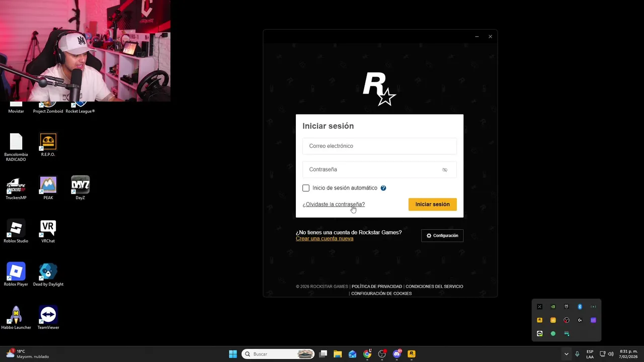Open the launcher Configuración button
Image resolution: width=644 pixels, height=362 pixels.
[x=442, y=235]
